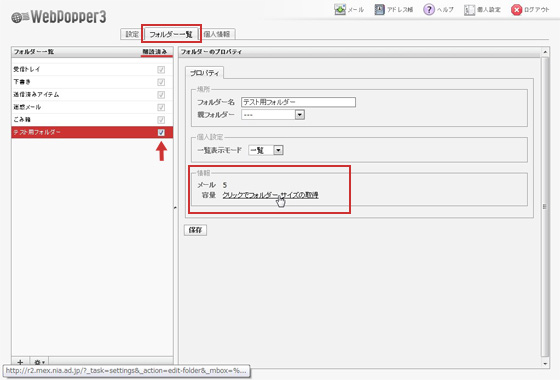Click the 保存 save button
This screenshot has height=380, width=560.
tap(195, 230)
